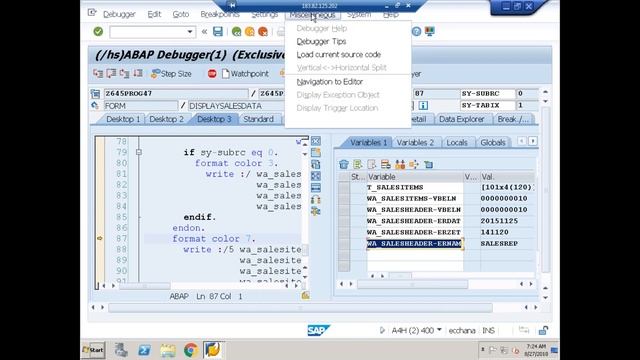
Task: Click the program icon left of Z645PROG47
Action: click(x=95, y=94)
